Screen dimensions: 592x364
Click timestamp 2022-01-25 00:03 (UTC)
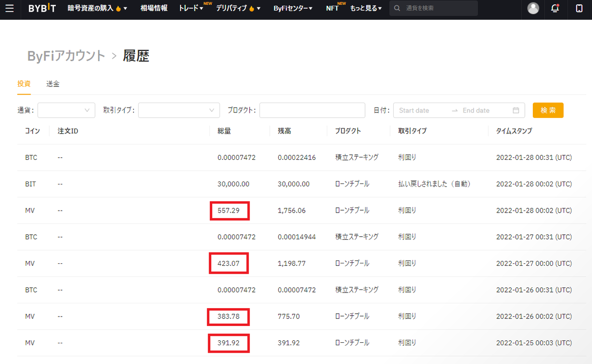click(x=534, y=343)
